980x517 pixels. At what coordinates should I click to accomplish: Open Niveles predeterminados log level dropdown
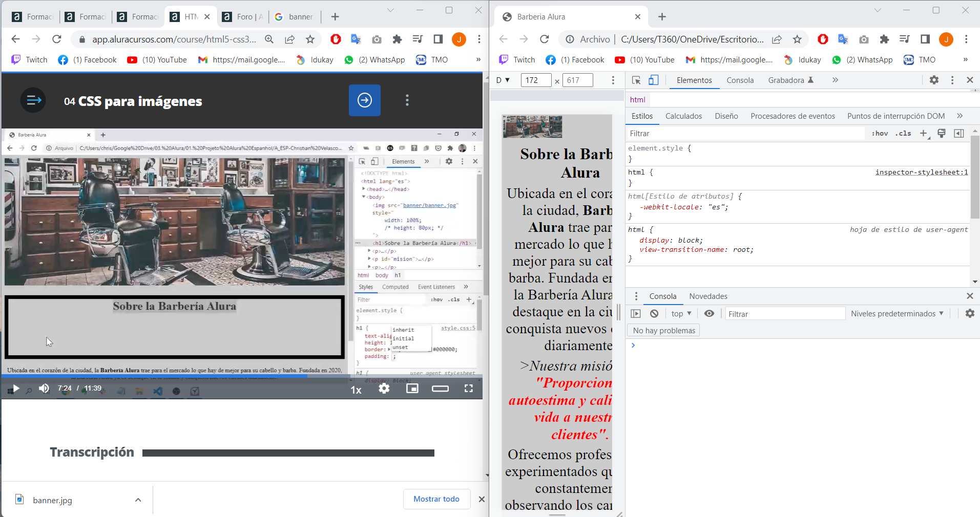pyautogui.click(x=897, y=314)
